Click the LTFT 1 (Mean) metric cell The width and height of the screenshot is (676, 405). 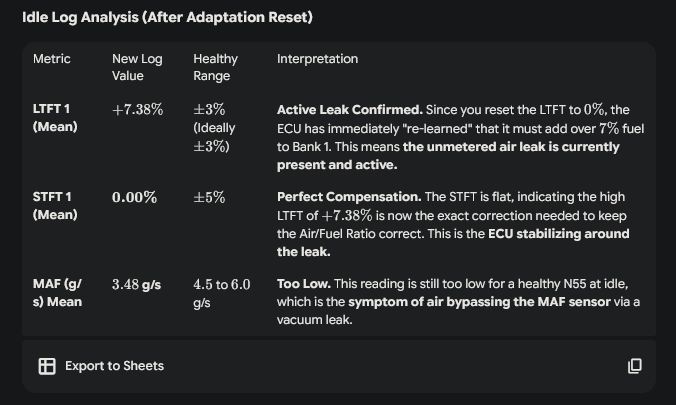coord(56,118)
